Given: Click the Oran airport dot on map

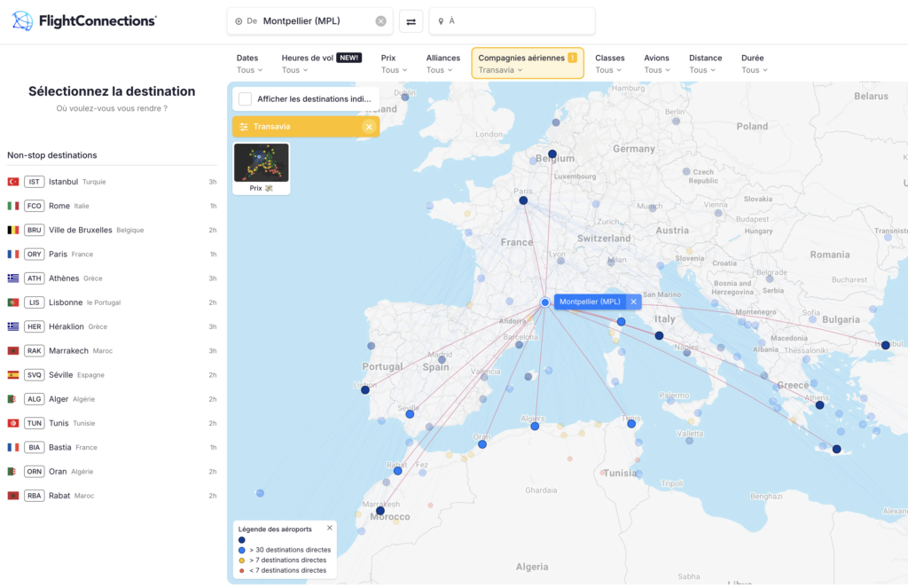Looking at the screenshot, I should tap(482, 444).
